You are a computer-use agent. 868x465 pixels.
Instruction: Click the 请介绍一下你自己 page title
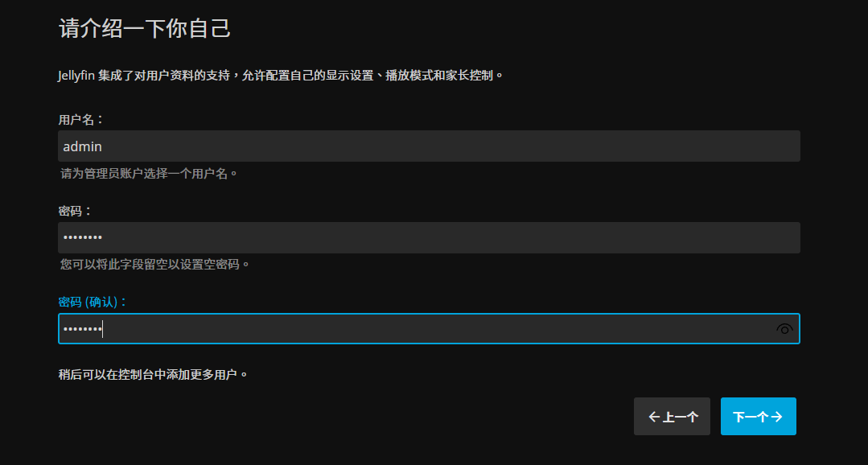142,28
